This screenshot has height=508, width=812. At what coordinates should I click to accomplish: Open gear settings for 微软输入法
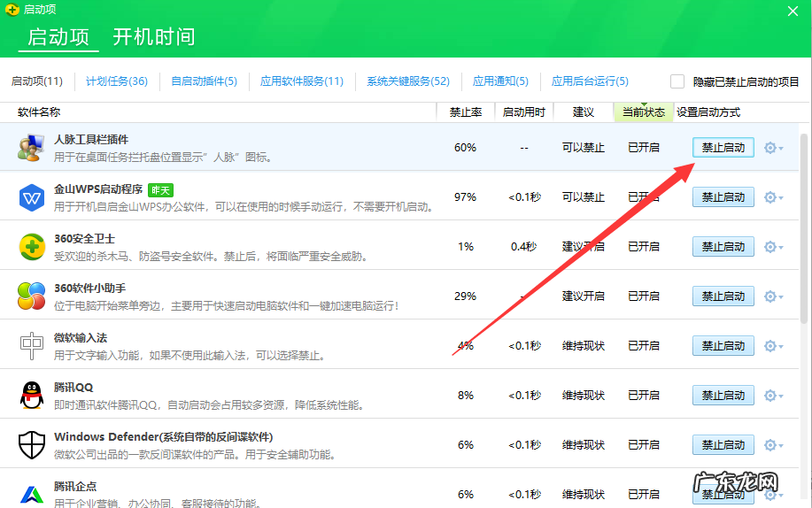(773, 346)
